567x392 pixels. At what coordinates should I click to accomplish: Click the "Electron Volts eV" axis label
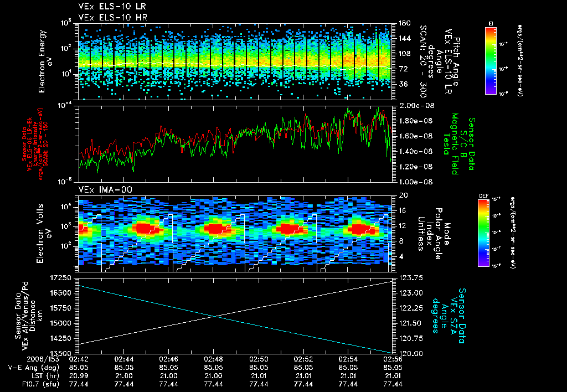[x=43, y=234]
